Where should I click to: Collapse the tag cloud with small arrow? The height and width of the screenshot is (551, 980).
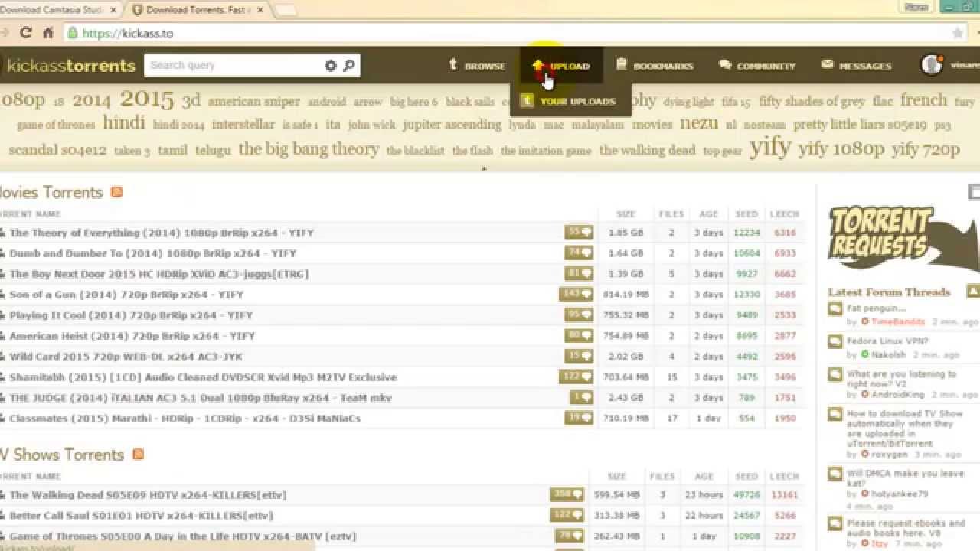484,168
